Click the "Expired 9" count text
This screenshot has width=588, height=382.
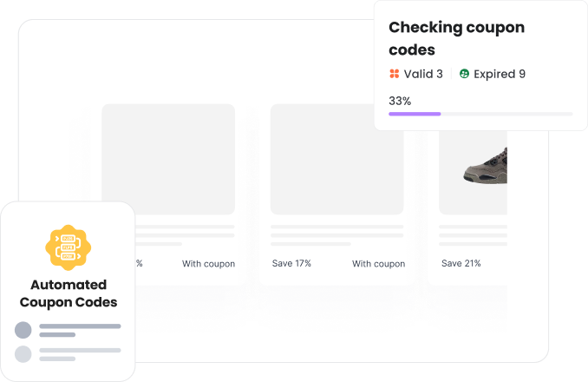500,75
